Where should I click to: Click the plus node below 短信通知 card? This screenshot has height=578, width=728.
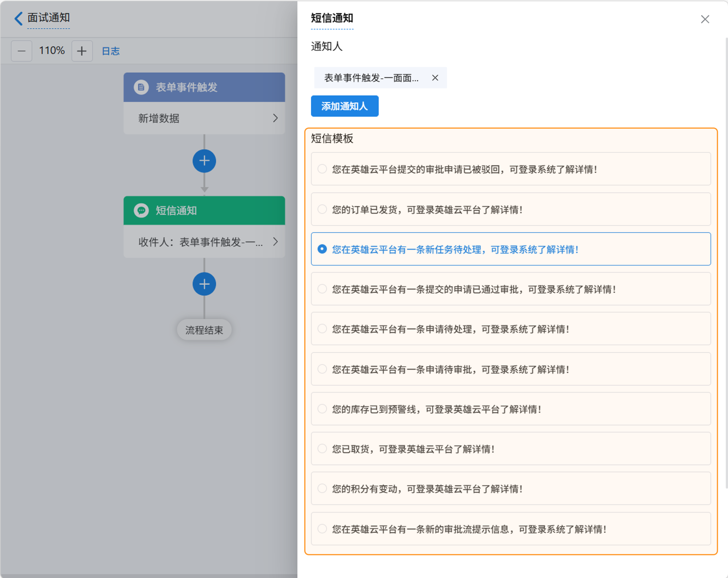coord(204,284)
